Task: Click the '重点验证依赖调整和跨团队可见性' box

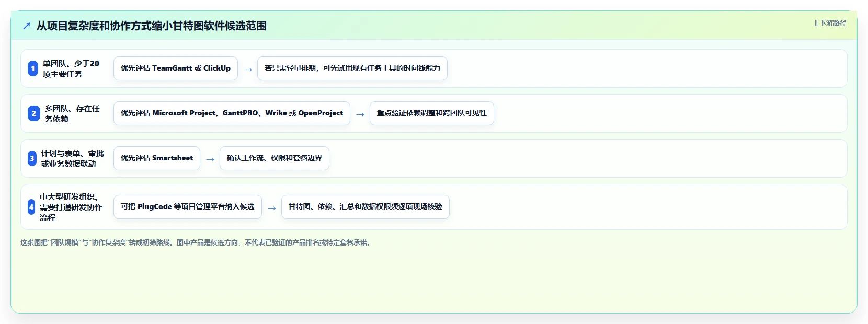Action: click(x=432, y=113)
